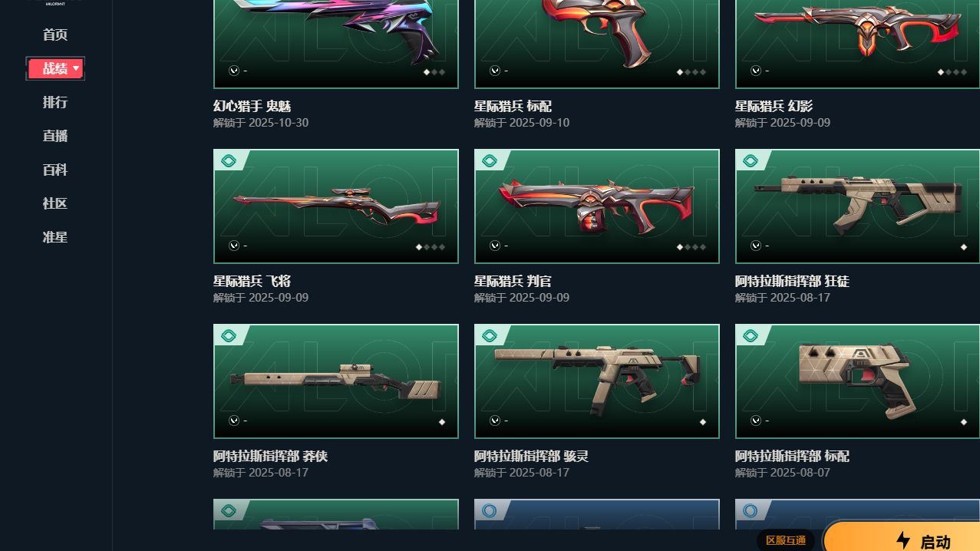Viewport: 980px width, 551px height.
Task: Open the 首页 menu item
Action: pos(55,35)
